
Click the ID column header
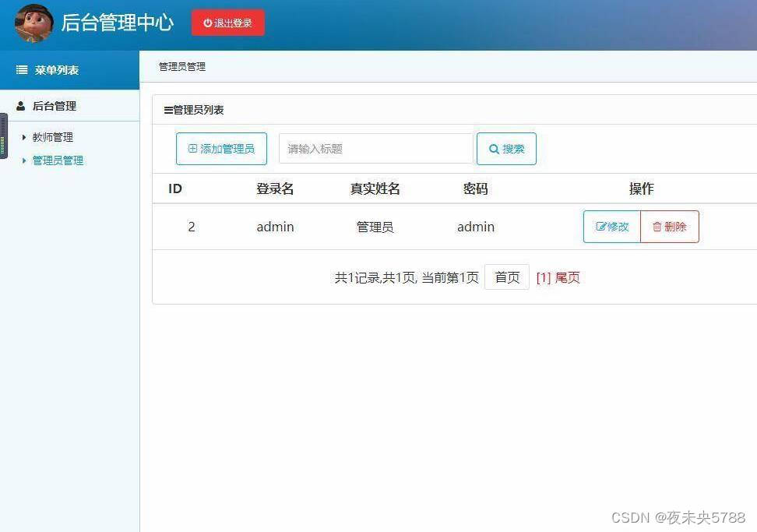pos(175,188)
